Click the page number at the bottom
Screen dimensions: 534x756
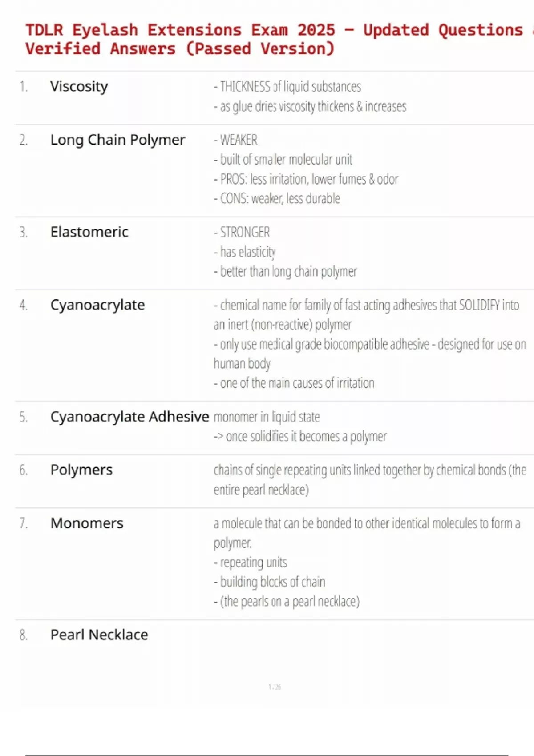pyautogui.click(x=275, y=687)
